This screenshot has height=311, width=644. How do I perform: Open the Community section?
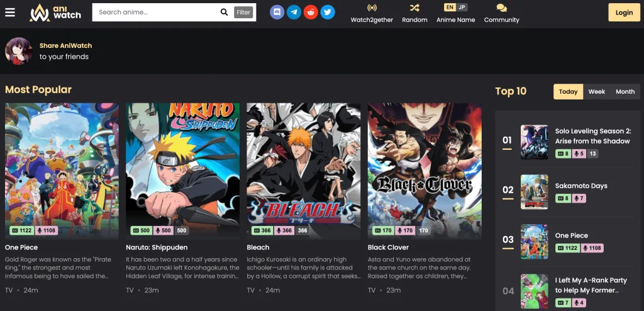501,14
